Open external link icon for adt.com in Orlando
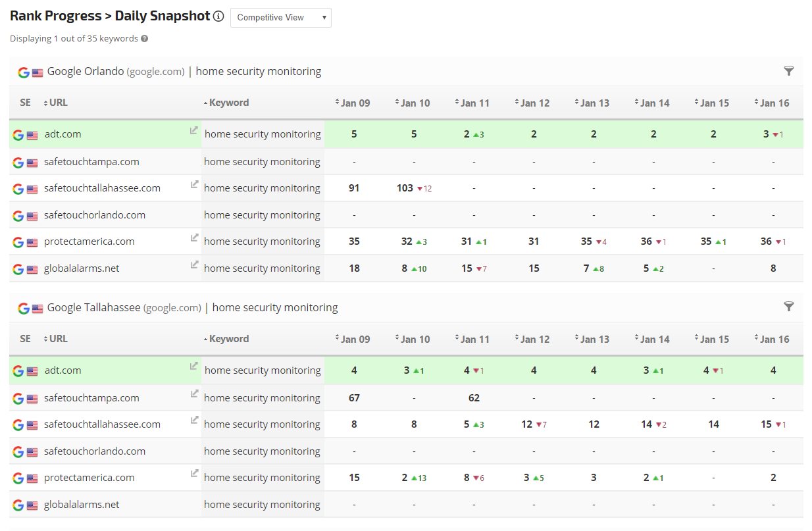812x531 pixels. point(194,130)
